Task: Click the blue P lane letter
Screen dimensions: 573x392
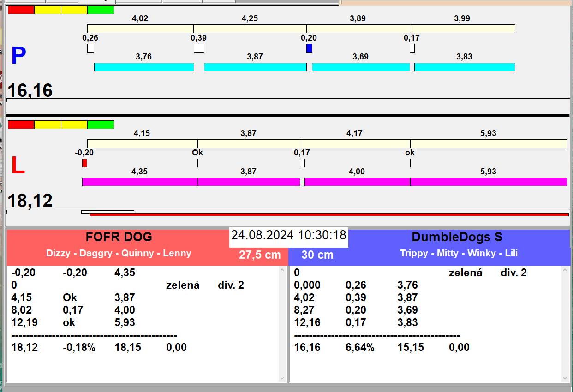Action: click(18, 56)
